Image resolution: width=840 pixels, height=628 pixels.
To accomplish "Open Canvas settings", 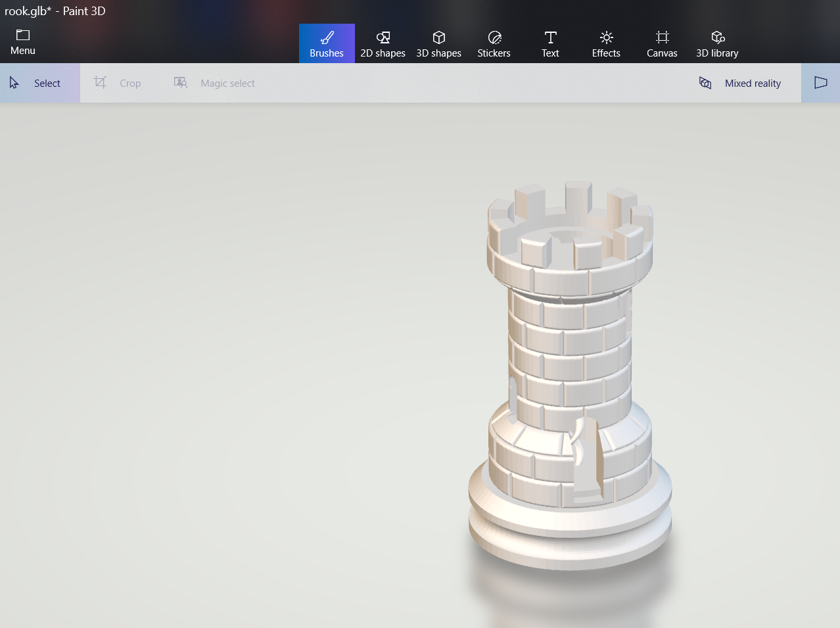I will pyautogui.click(x=662, y=43).
